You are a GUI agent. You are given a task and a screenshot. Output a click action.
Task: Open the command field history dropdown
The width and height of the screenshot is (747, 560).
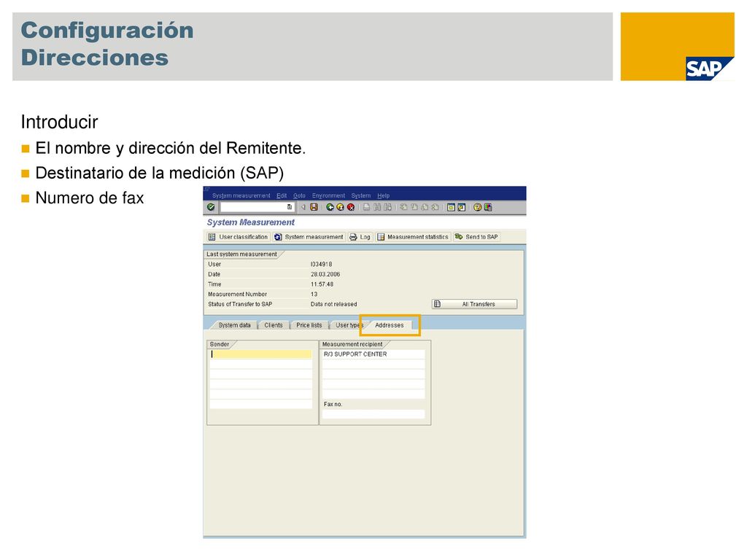(x=289, y=207)
